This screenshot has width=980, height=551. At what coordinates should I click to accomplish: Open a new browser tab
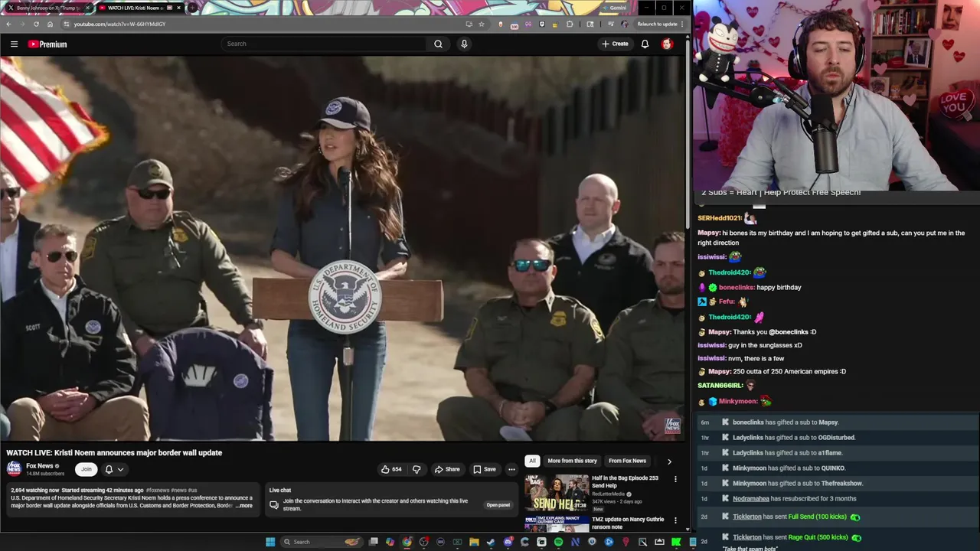click(x=193, y=8)
